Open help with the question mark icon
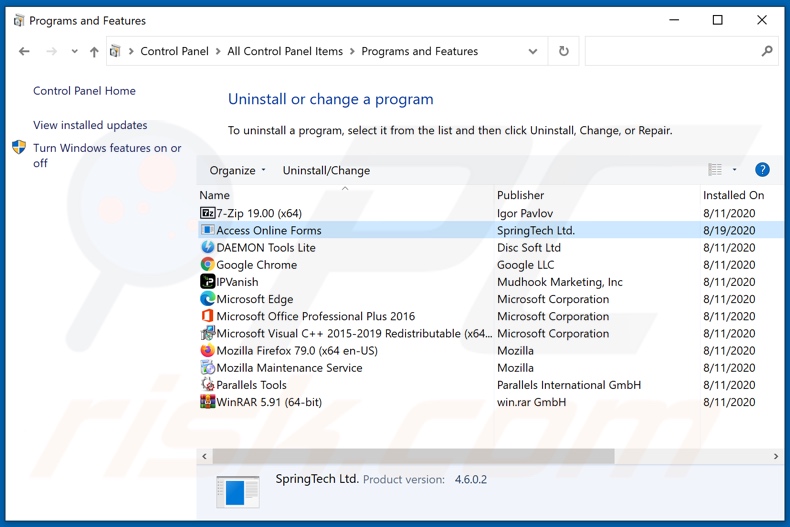 762,170
